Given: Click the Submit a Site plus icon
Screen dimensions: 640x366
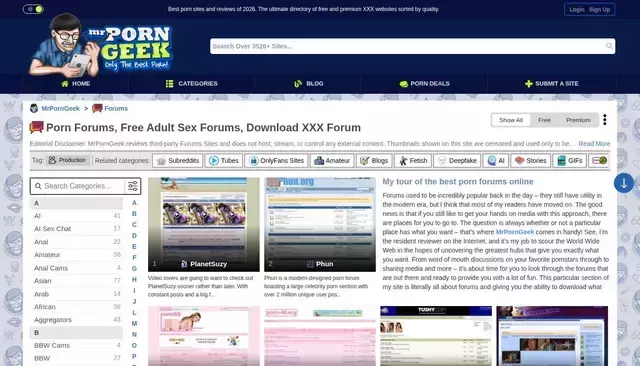Looking at the screenshot, I should click(x=529, y=84).
